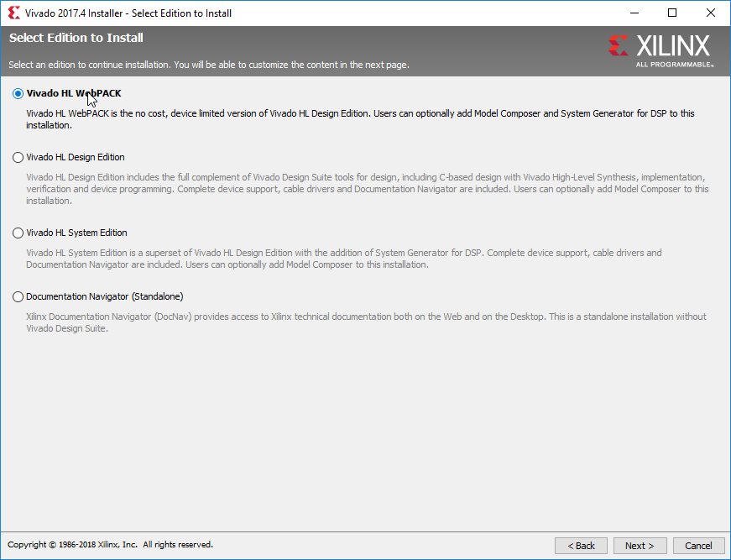Return to previous step with Back
This screenshot has height=560, width=731.
(x=581, y=546)
